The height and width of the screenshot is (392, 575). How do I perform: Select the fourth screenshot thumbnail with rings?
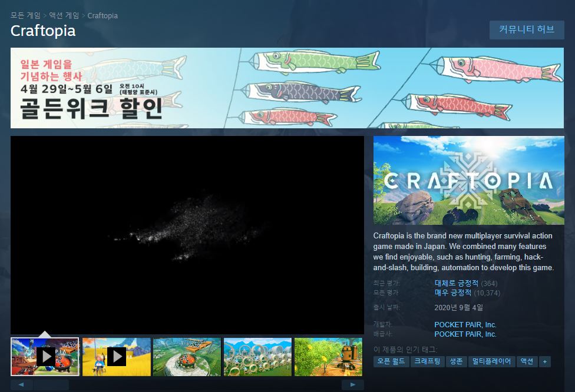coord(257,357)
